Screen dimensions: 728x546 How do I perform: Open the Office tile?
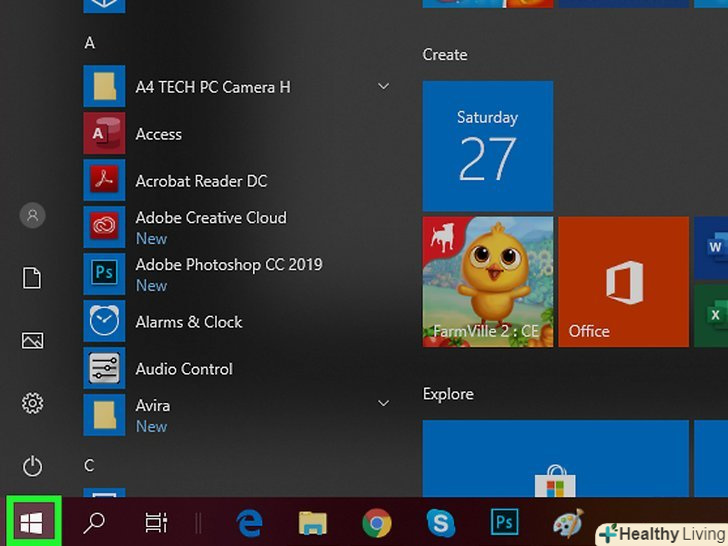(x=623, y=282)
